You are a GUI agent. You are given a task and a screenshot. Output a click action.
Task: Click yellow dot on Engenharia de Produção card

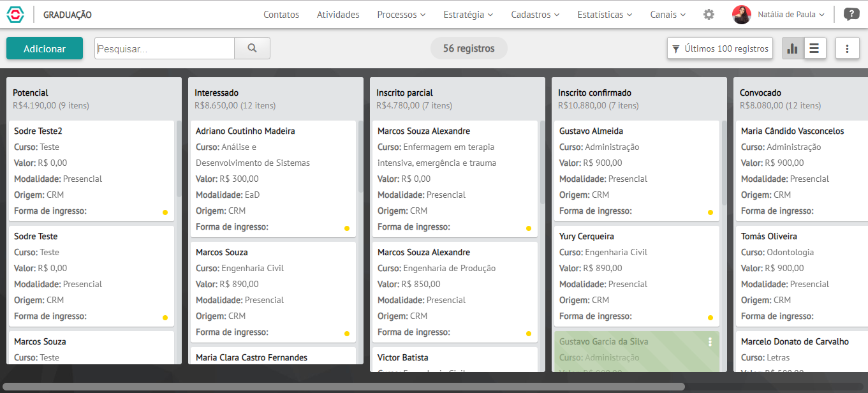529,334
